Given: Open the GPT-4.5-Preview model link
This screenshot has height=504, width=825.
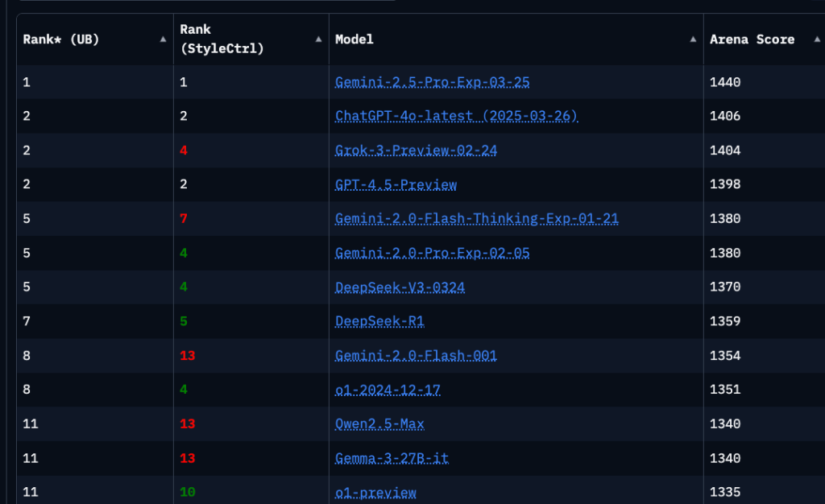Looking at the screenshot, I should point(396,184).
